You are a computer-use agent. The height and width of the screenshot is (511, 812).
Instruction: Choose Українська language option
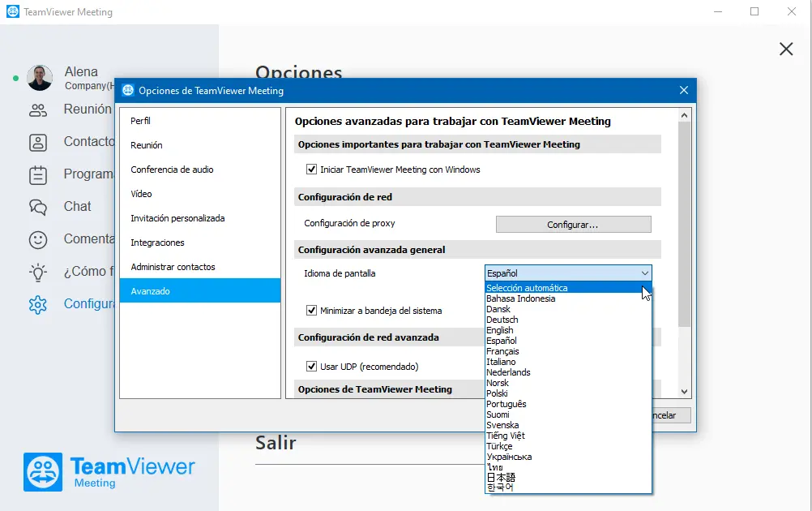click(x=568, y=457)
